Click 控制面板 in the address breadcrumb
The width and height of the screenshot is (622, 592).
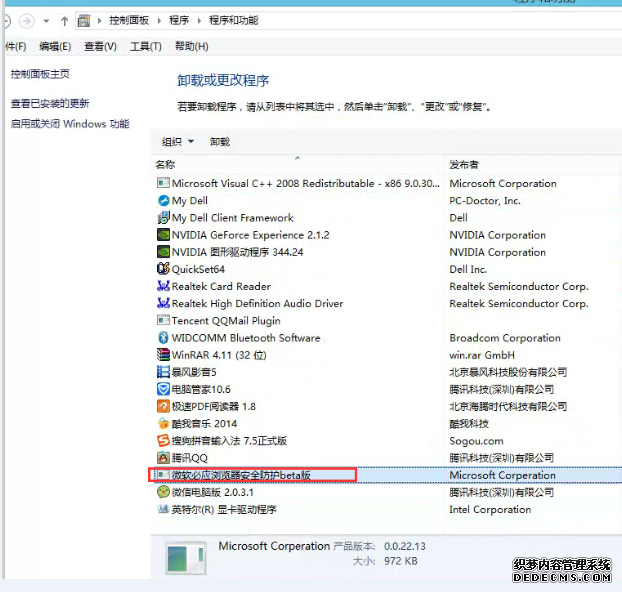click(x=129, y=20)
